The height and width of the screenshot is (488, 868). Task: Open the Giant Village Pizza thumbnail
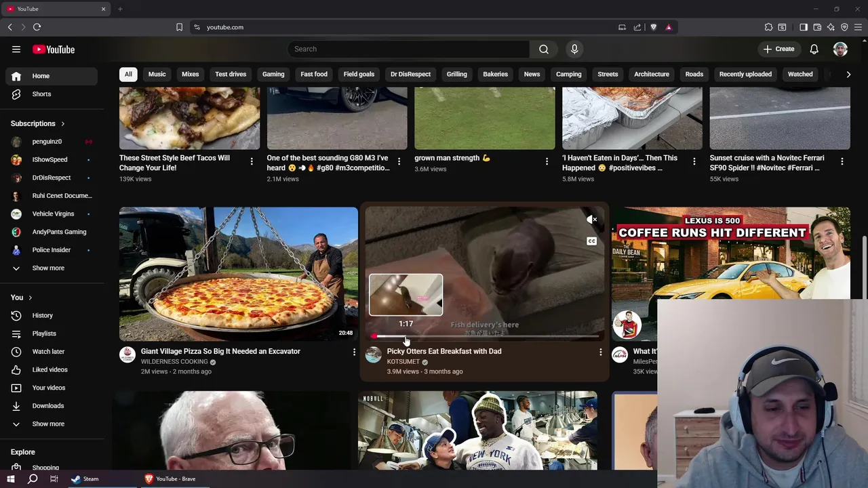pyautogui.click(x=239, y=274)
